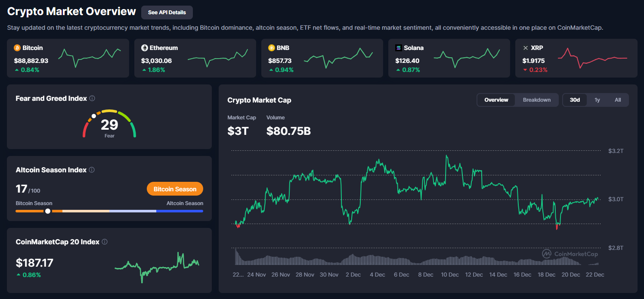Click the 17/100 altcoin score

click(28, 189)
